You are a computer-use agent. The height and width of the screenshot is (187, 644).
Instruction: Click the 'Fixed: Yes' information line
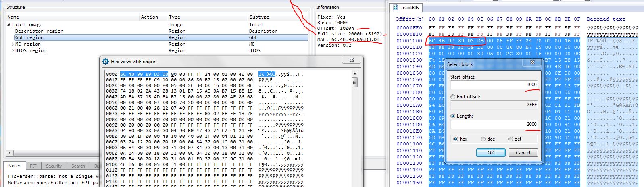[331, 17]
